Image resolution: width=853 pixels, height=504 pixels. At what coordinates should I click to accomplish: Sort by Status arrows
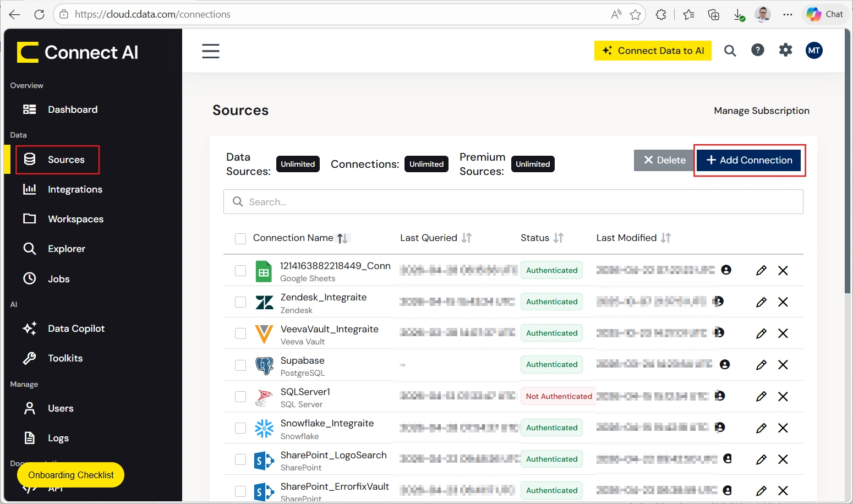point(558,238)
